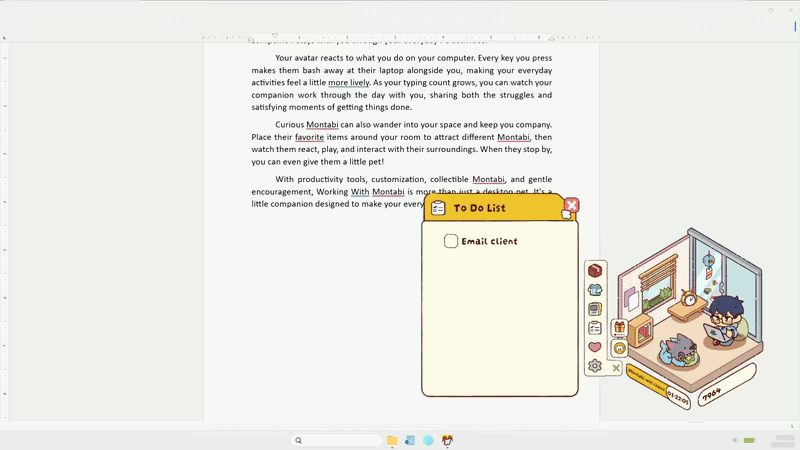
Task: Click the 'To Do List' title text
Action: tap(480, 208)
